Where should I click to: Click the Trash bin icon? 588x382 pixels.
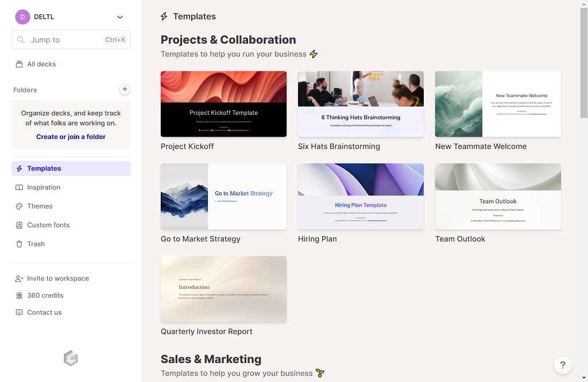click(20, 244)
